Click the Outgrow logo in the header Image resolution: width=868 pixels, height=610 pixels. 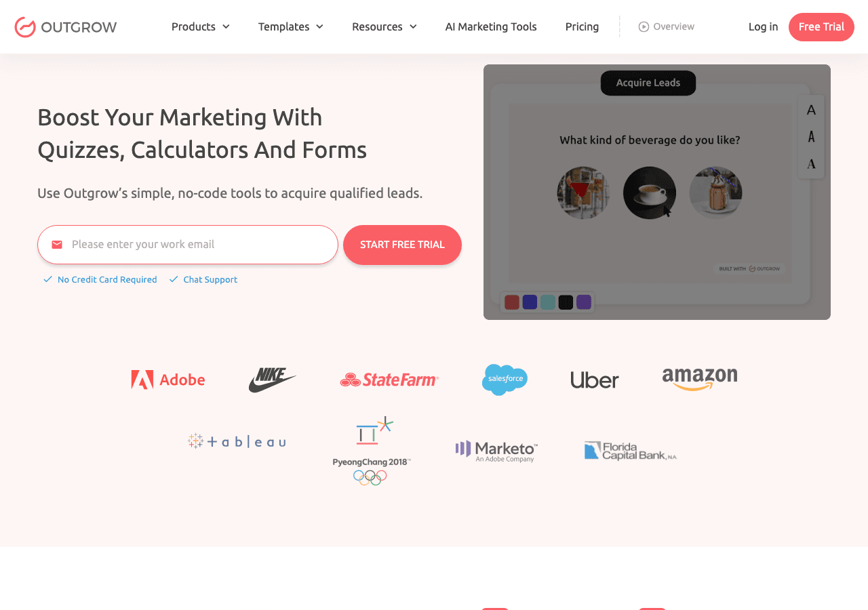click(x=65, y=26)
